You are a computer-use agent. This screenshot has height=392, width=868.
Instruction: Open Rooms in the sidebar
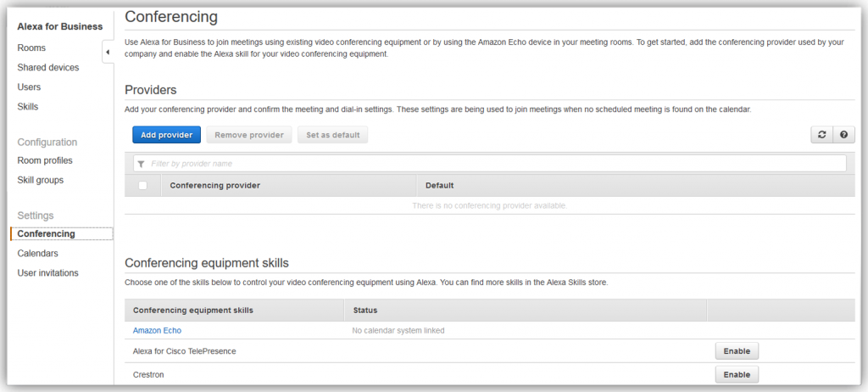pyautogui.click(x=31, y=48)
